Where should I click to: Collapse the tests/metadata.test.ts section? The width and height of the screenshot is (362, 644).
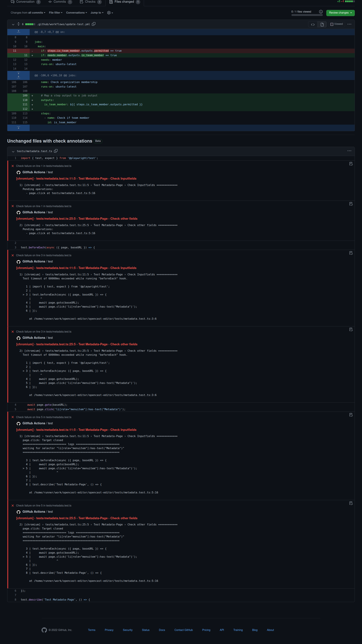point(13,151)
